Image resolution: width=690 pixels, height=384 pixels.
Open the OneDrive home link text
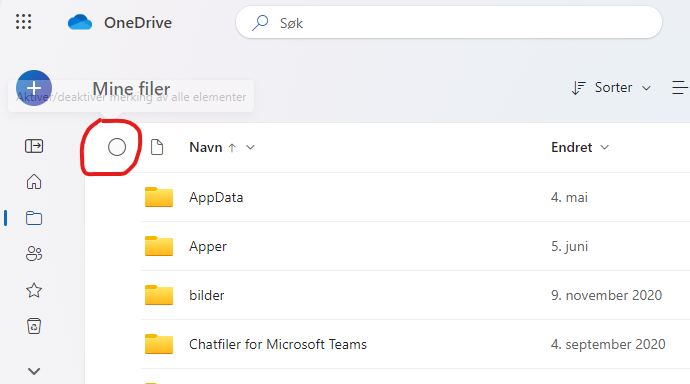pyautogui.click(x=138, y=22)
